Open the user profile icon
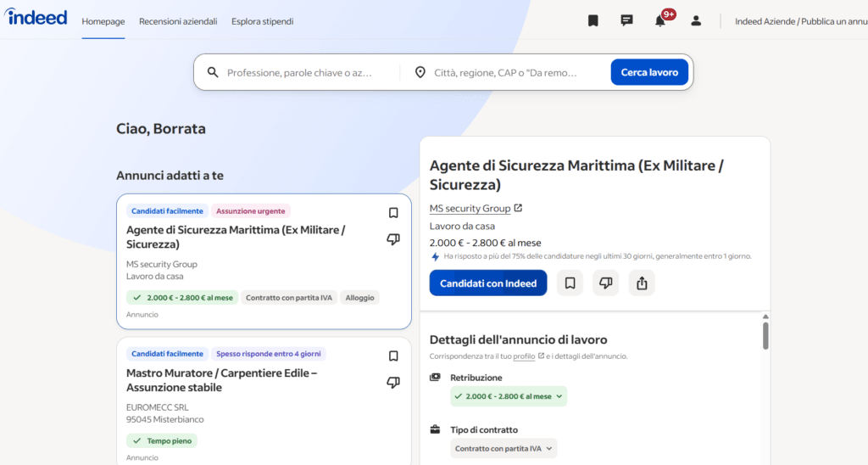This screenshot has height=465, width=868. click(696, 21)
